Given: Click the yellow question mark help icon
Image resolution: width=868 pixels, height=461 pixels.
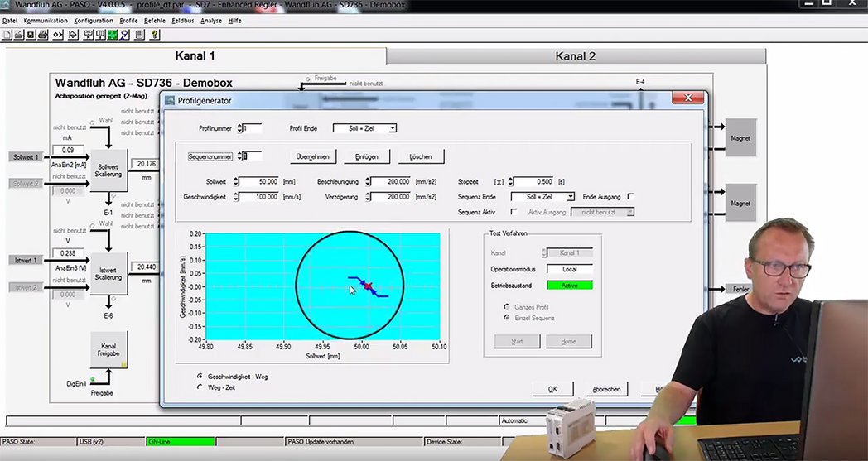Looking at the screenshot, I should [155, 35].
